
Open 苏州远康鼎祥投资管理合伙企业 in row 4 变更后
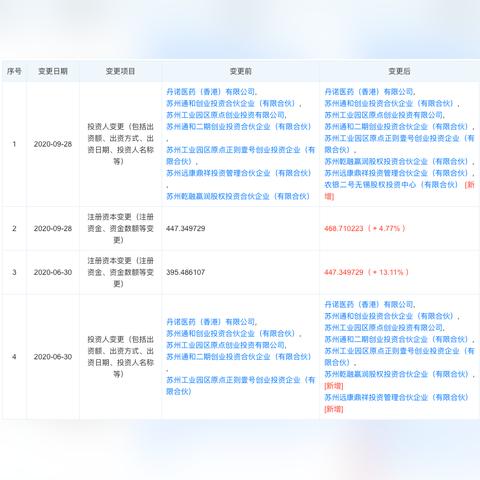396,398
